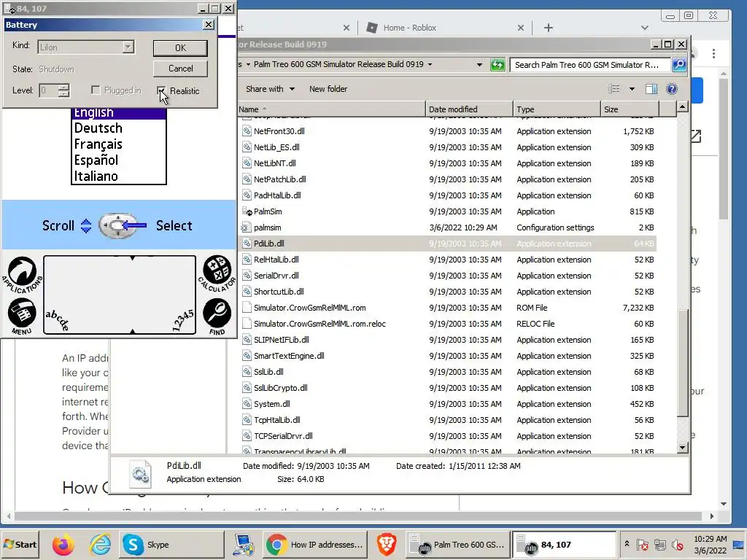
Task: Tap the Find silkscreen icon
Action: point(217,316)
